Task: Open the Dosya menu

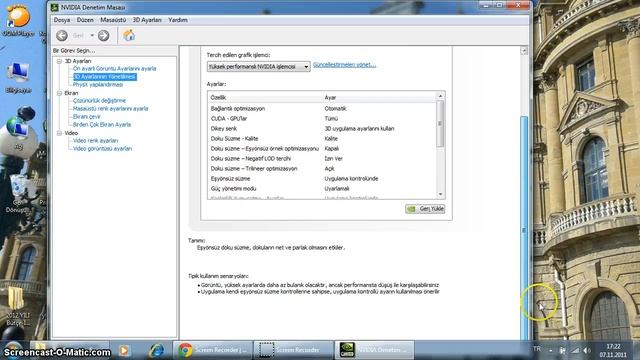Action: pos(62,20)
